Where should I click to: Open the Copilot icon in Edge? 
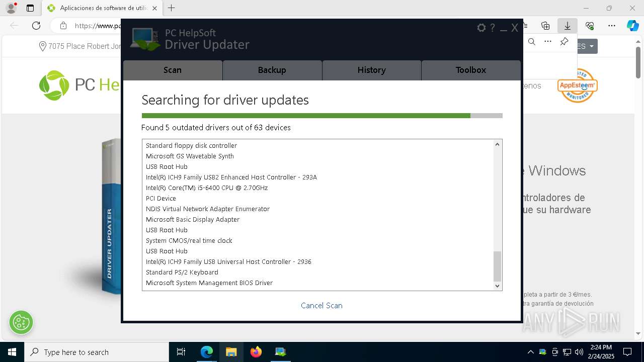(x=632, y=26)
